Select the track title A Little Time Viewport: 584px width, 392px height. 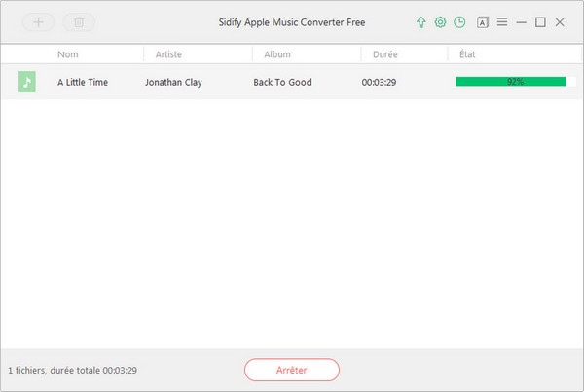tap(83, 83)
